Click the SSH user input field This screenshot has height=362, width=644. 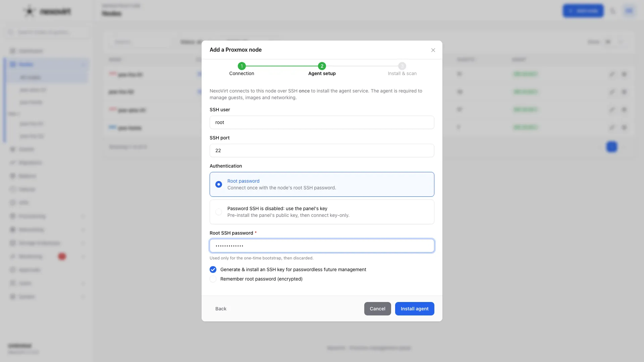(322, 122)
